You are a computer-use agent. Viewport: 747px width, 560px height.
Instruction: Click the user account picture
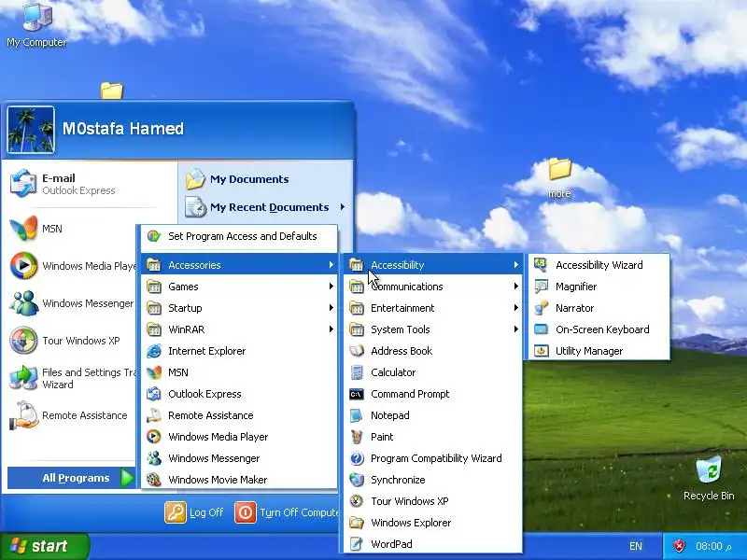[31, 130]
